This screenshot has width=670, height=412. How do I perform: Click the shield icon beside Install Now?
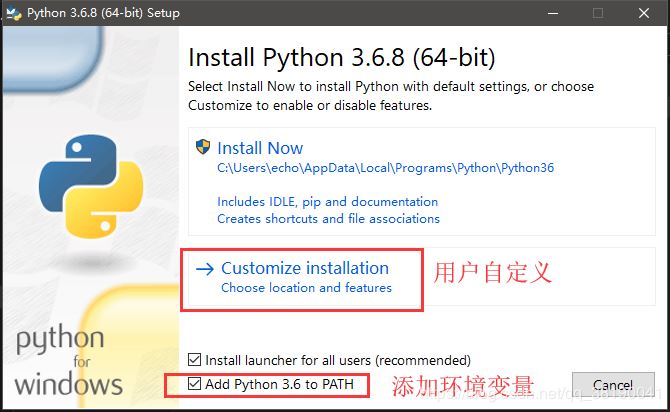(x=203, y=148)
